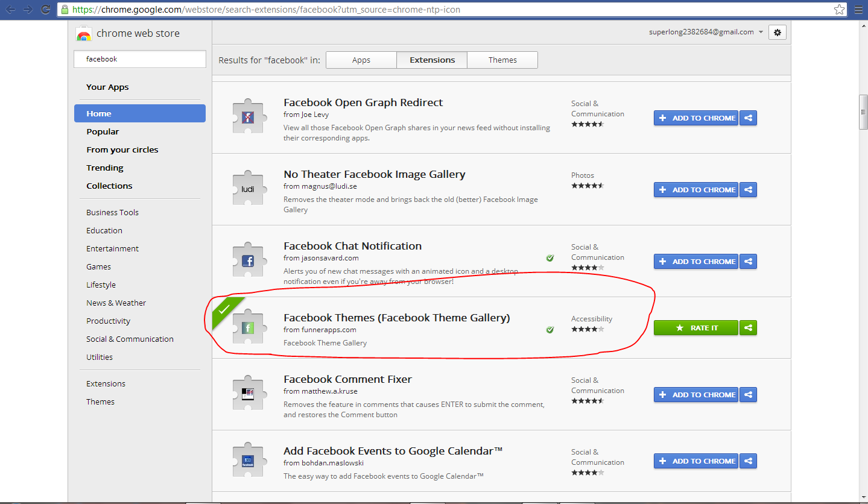Open Web Store settings gear
Image resolution: width=868 pixels, height=504 pixels.
(777, 33)
